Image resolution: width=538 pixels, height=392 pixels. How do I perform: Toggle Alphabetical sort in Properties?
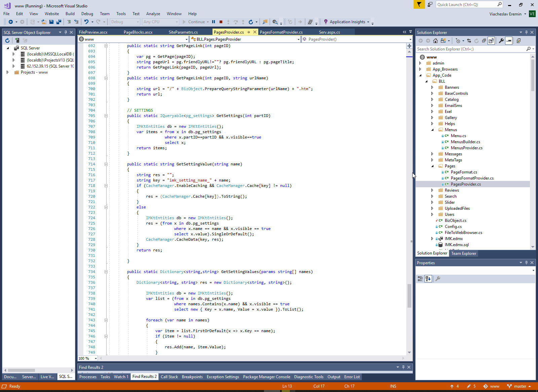pos(428,279)
